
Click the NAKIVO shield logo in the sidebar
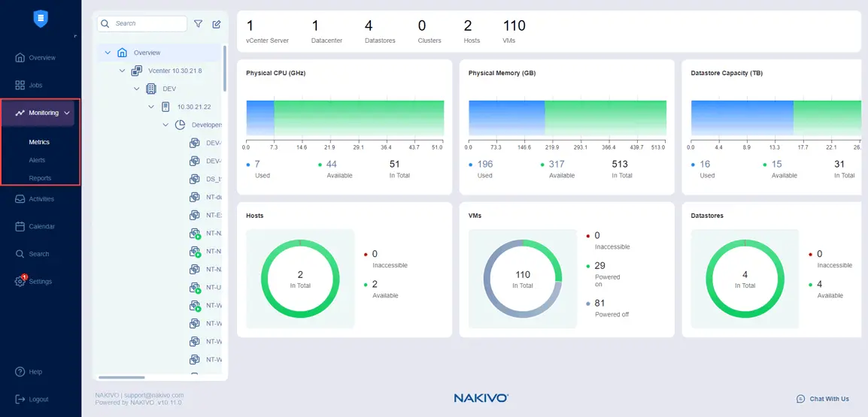(41, 18)
